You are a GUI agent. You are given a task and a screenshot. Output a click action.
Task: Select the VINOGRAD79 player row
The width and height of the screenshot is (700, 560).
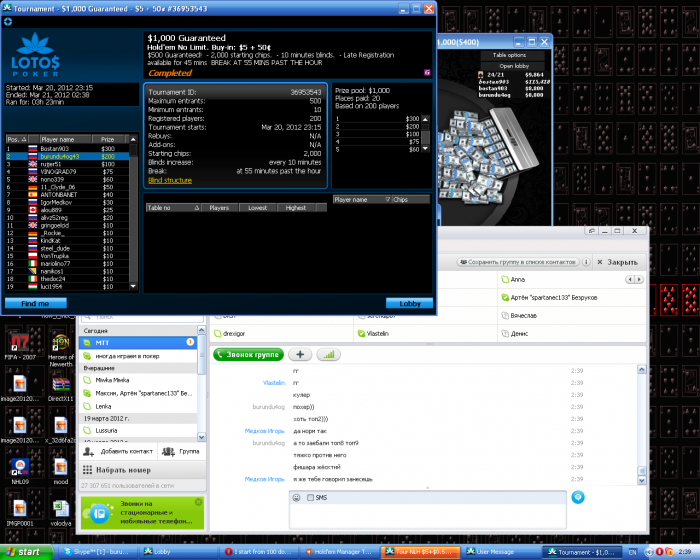pos(67,171)
